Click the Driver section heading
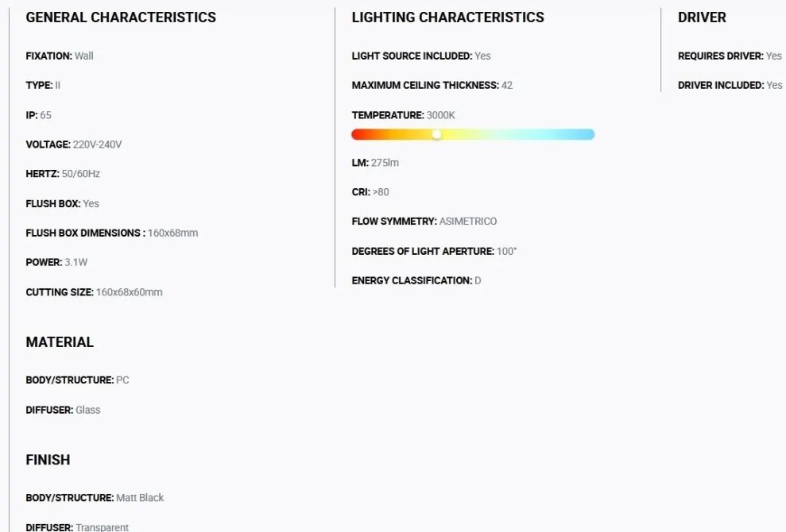 pos(702,17)
